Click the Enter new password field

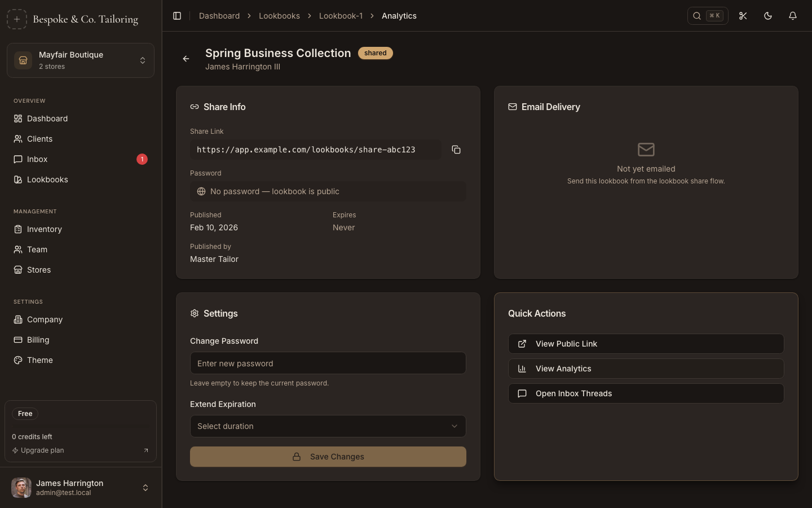tap(328, 364)
